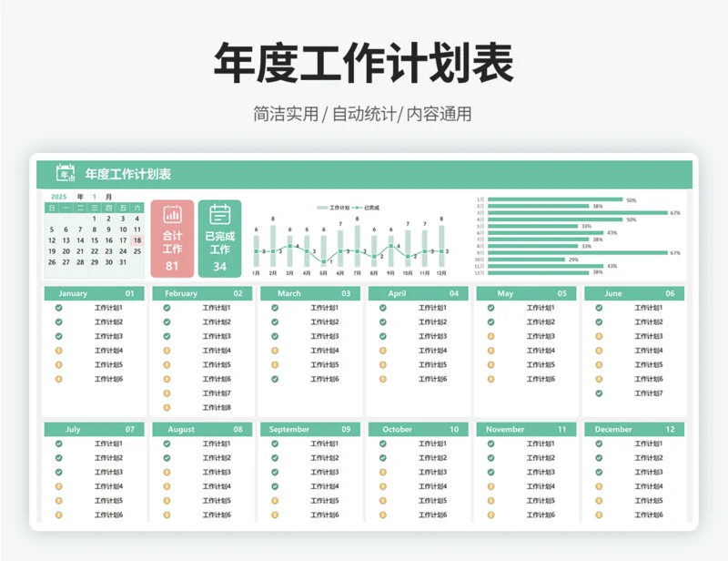Click the 2月 column bar in chart
728x561 pixels.
(x=273, y=246)
